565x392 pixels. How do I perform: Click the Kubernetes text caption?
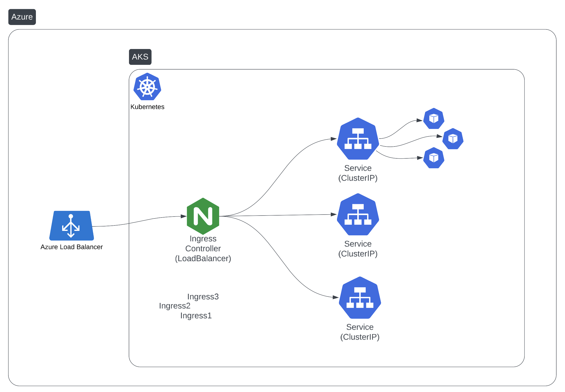(147, 107)
